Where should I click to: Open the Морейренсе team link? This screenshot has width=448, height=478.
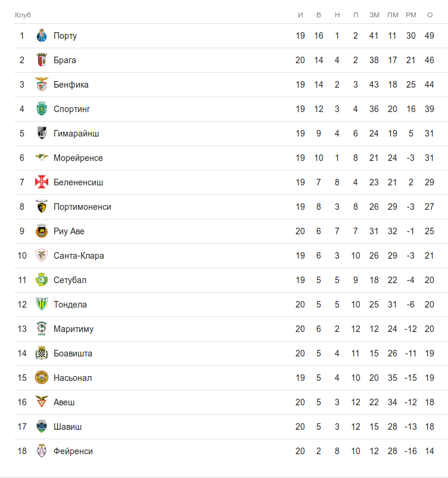[78, 158]
